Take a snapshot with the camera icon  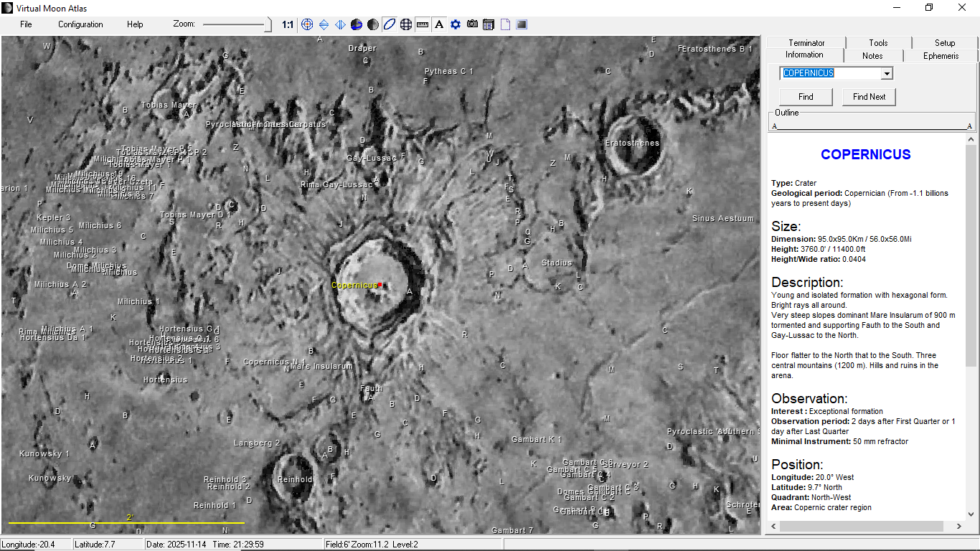(471, 24)
